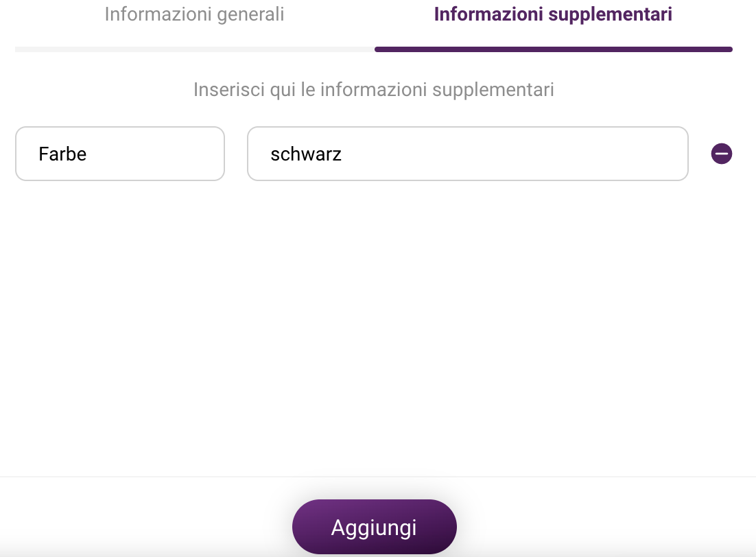Delete the supplementary info entry via round purple icon

pos(721,154)
